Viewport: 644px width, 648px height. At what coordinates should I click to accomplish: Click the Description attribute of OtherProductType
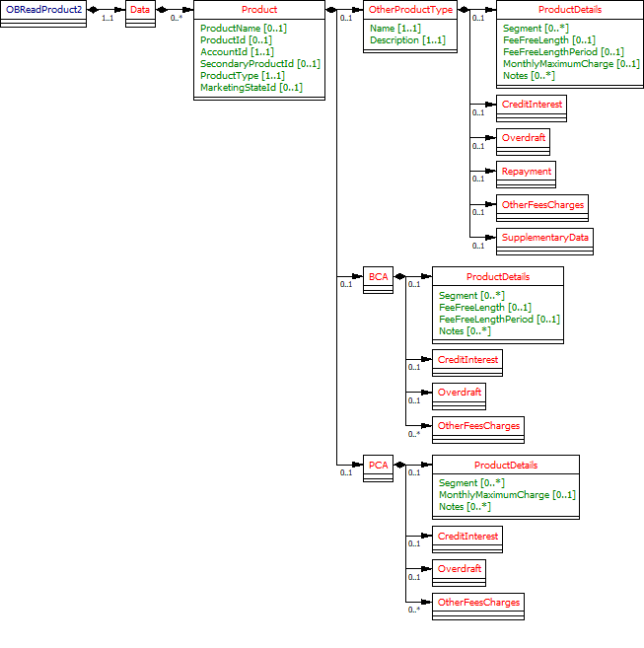(x=406, y=40)
